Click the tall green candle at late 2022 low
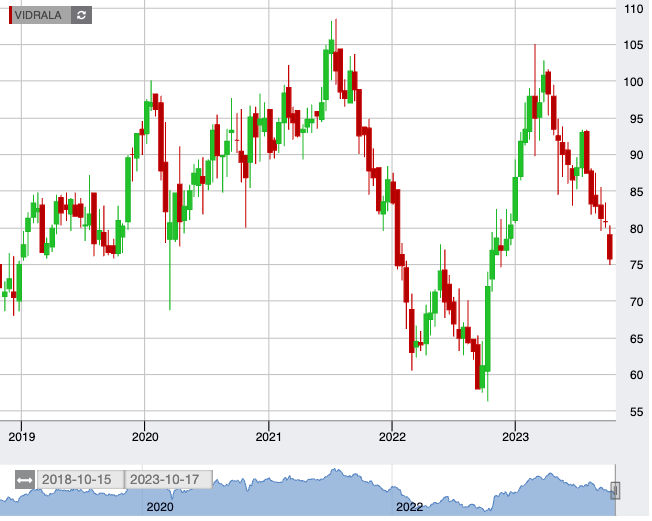Image resolution: width=652 pixels, height=521 pixels. [x=488, y=328]
